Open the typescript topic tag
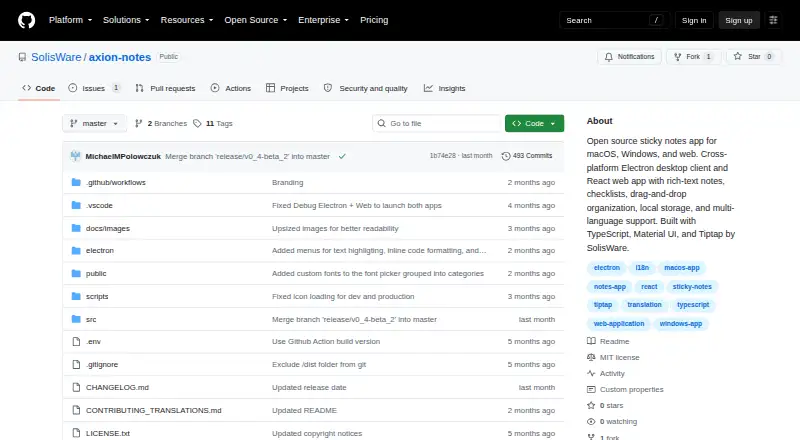 [693, 305]
